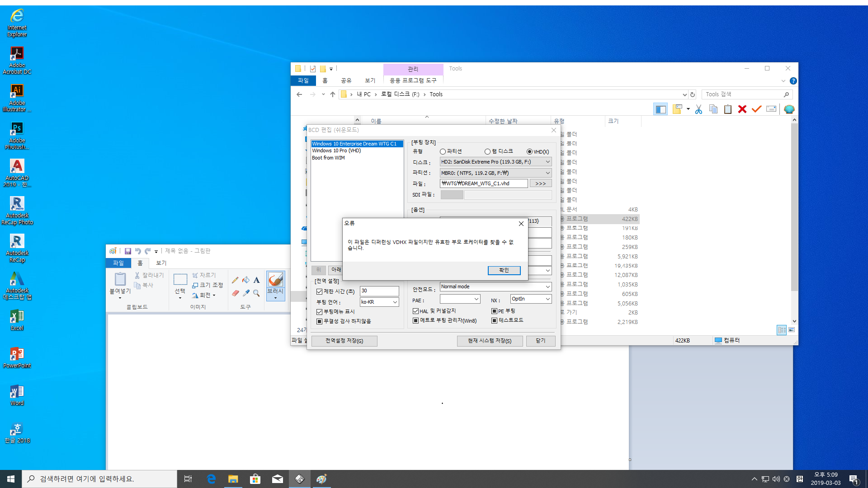Open the 부팅 언어 ko-KR dropdown
The width and height of the screenshot is (868, 488).
click(x=379, y=302)
